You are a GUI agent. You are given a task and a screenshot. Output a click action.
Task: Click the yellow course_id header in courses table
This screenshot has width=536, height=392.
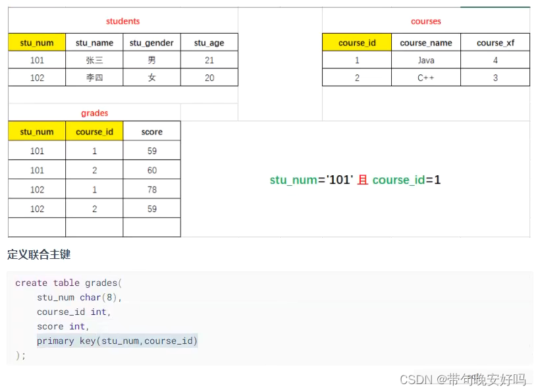357,42
